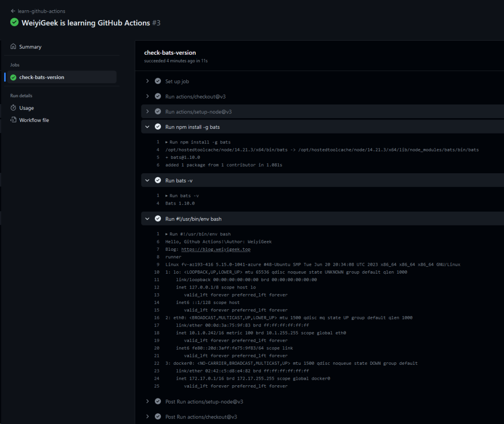Click the check icon on Run #!/usr/bin/env bash
The width and height of the screenshot is (504, 424).
pyautogui.click(x=157, y=219)
